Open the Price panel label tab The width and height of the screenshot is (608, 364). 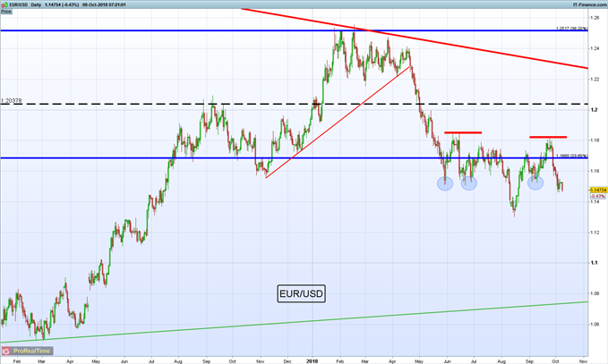pos(5,12)
